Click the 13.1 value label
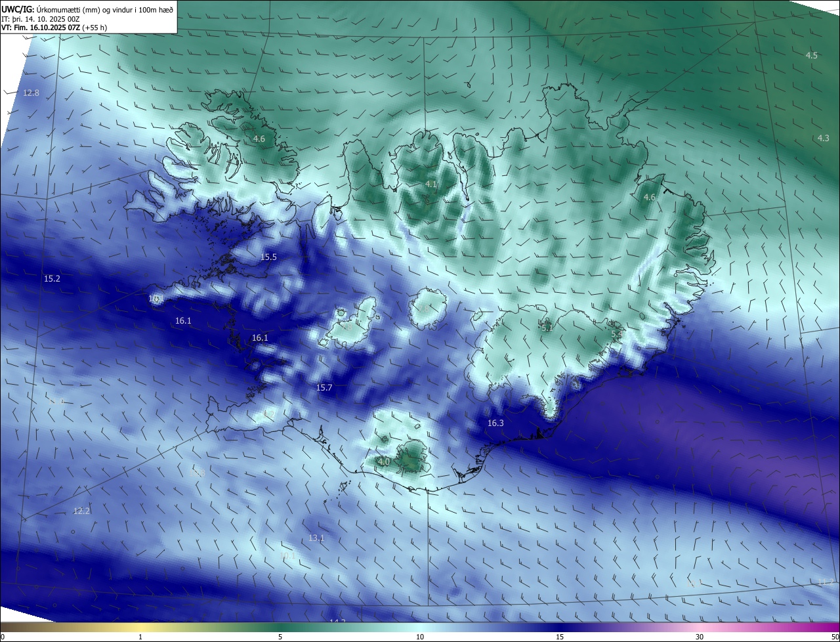Image resolution: width=840 pixels, height=642 pixels. tap(316, 538)
